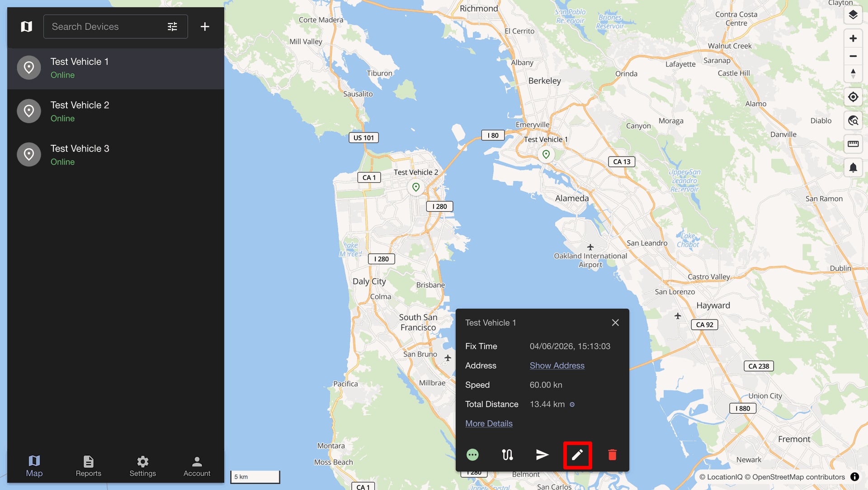
Task: Close the Test Vehicle 1 popup
Action: coord(615,323)
